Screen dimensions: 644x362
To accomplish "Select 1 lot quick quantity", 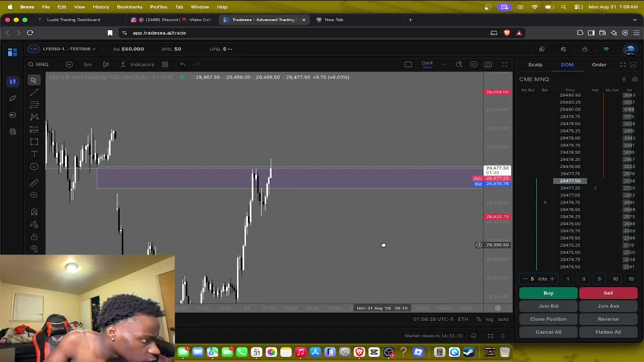I will point(568,279).
